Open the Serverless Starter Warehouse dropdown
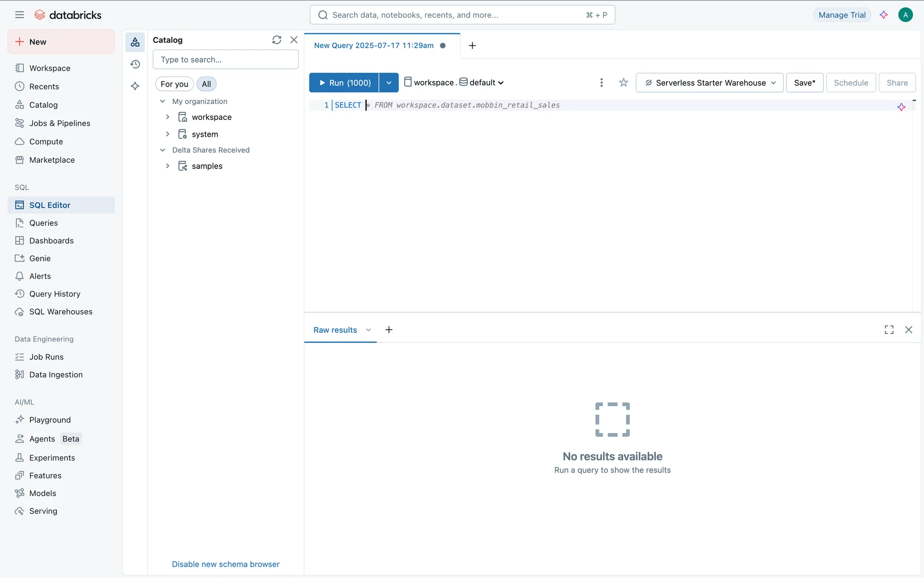The image size is (924, 578). [709, 83]
